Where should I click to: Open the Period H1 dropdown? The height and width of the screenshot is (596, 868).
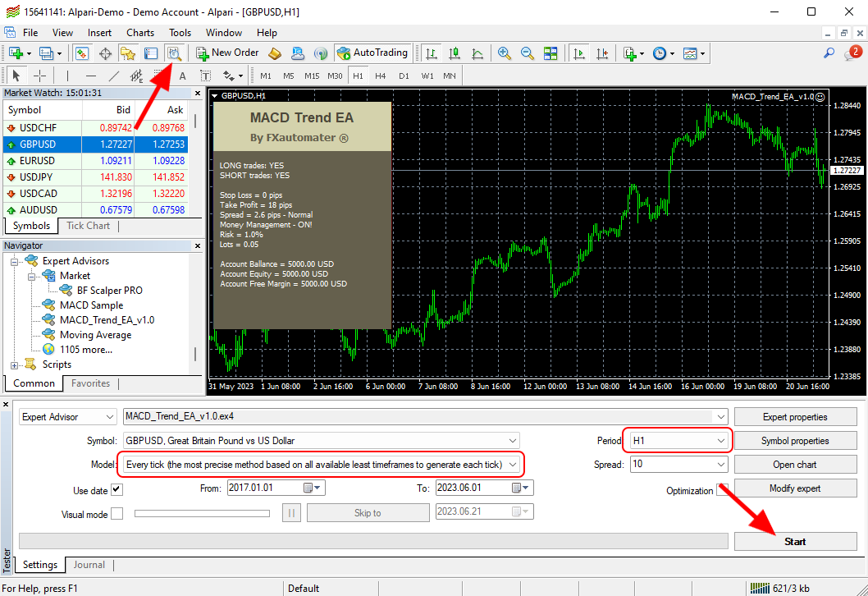click(x=678, y=441)
